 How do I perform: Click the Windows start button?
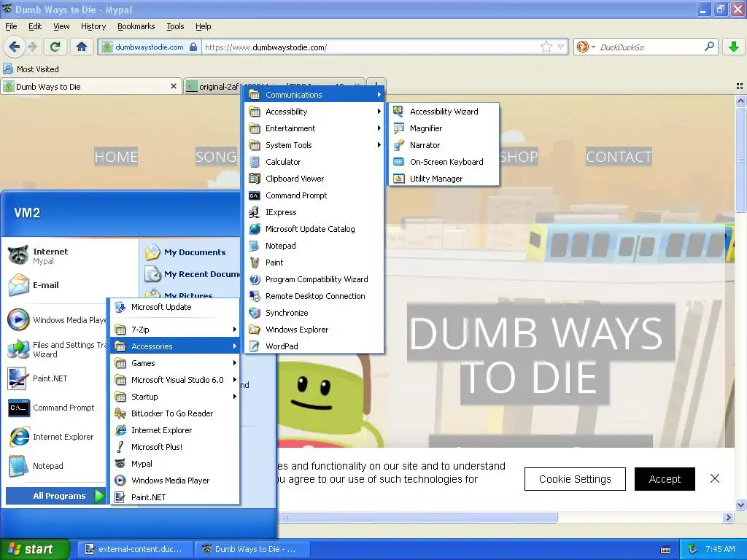point(34,549)
